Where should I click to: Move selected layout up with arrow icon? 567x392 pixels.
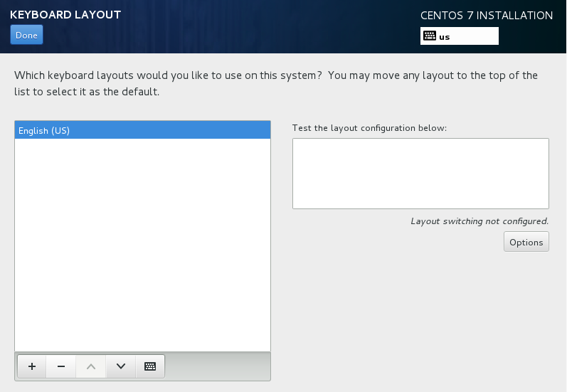coord(90,366)
